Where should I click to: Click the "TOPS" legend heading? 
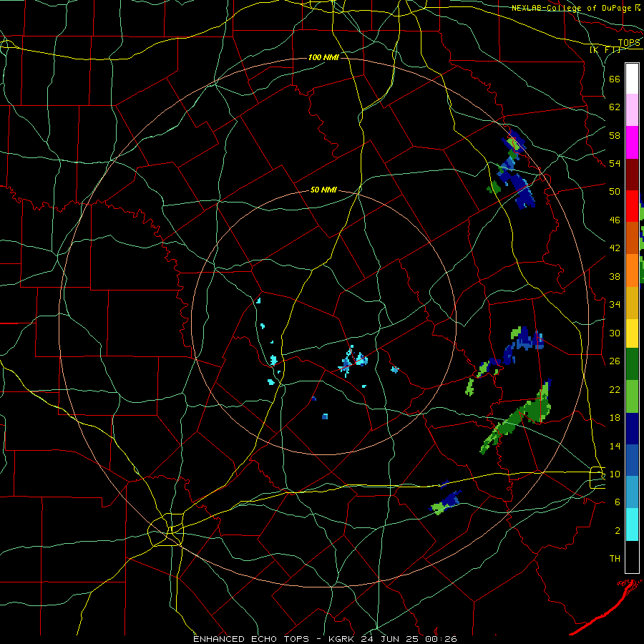click(629, 43)
